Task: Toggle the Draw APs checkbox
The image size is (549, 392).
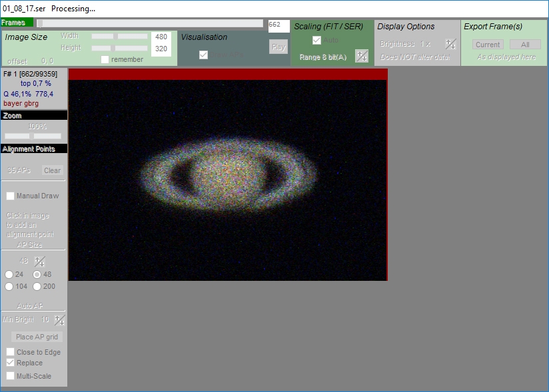Action: (x=203, y=55)
